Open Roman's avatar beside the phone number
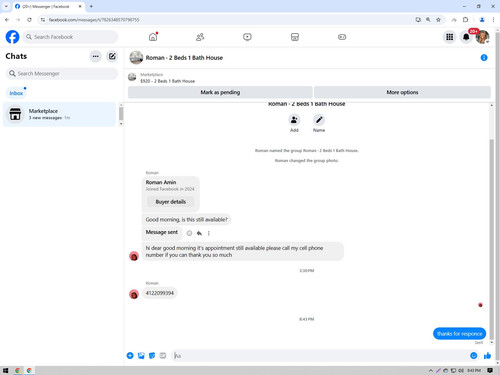500x375 pixels. (134, 294)
